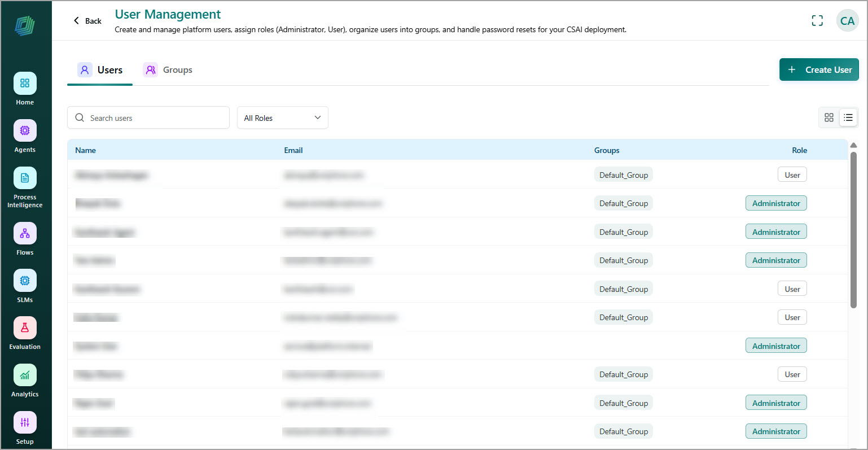The width and height of the screenshot is (868, 450).
Task: Click the Default_Group tag in first row
Action: click(624, 175)
